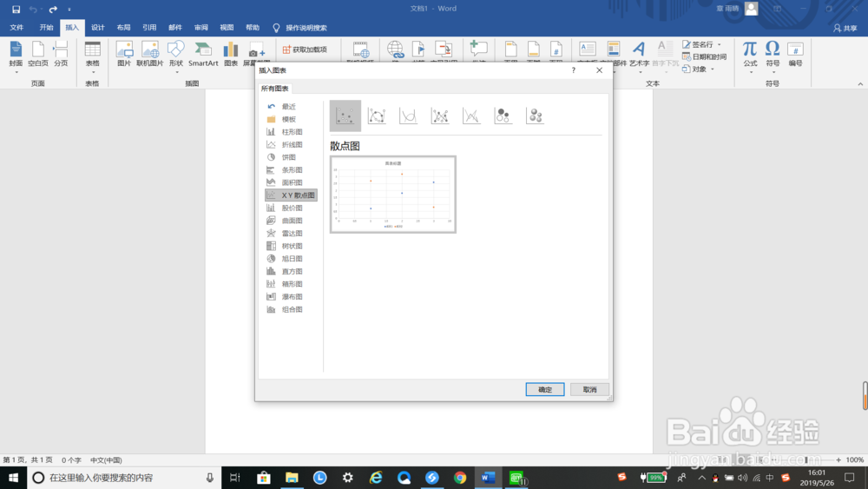Insert a 图片 picture
868x489 pixels.
(124, 54)
